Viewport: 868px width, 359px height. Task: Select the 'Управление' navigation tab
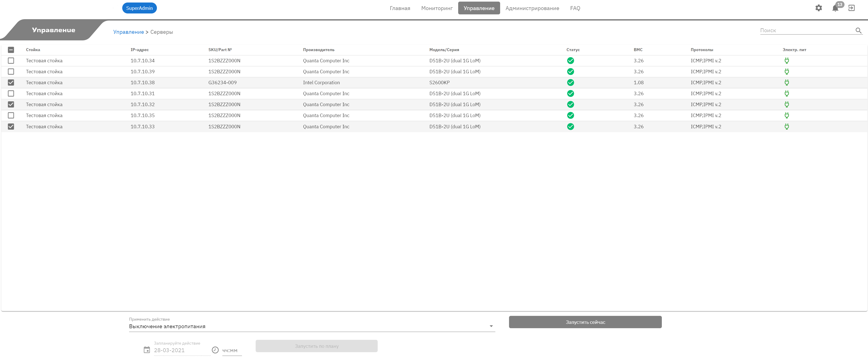pyautogui.click(x=479, y=8)
